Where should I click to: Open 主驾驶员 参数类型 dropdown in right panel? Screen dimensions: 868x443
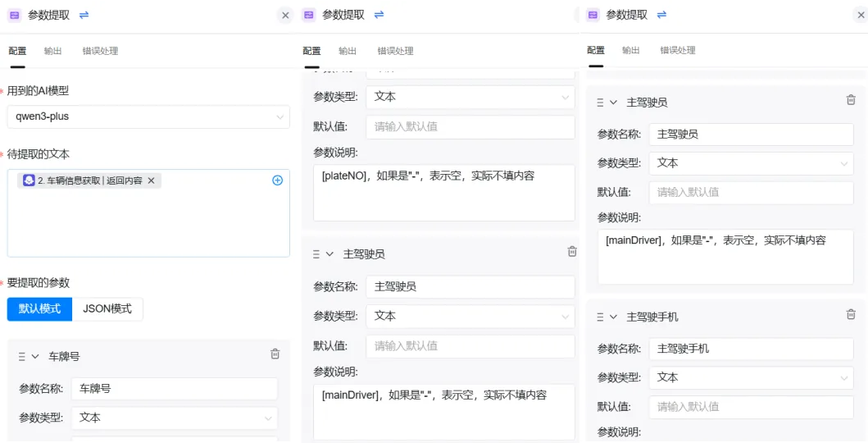(x=751, y=163)
